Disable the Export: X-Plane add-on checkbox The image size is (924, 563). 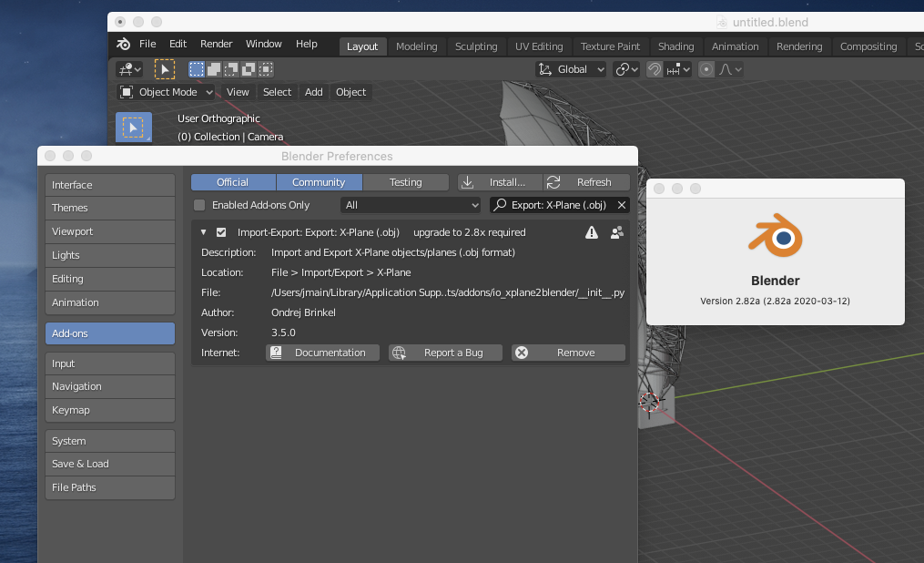221,232
